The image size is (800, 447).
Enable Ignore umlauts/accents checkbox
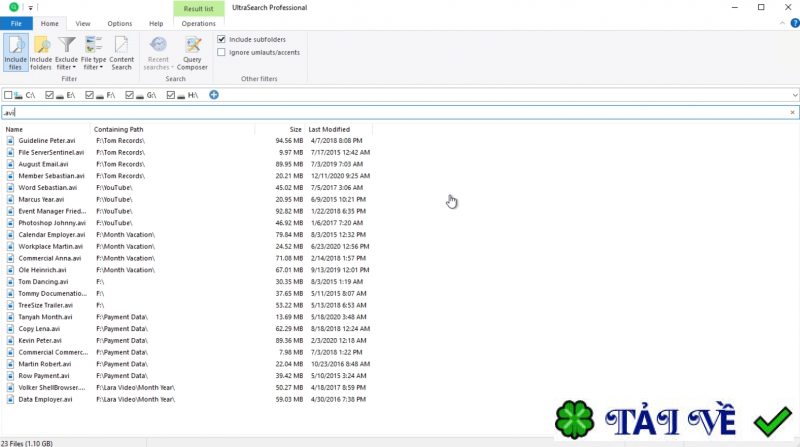(221, 52)
